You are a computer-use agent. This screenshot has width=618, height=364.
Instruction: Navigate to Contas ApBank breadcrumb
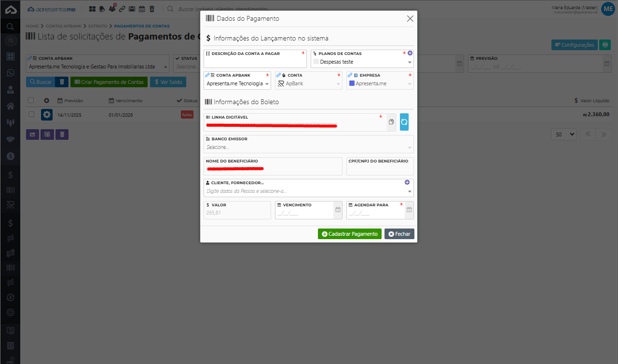tap(64, 26)
